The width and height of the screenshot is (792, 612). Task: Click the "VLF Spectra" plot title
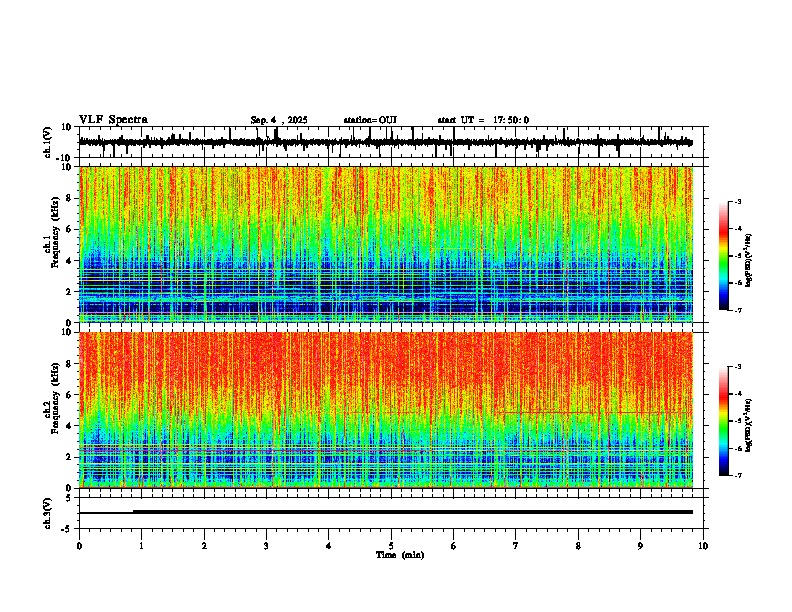pos(113,120)
